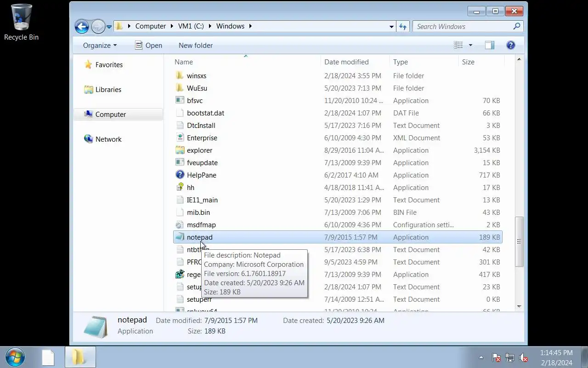Click the Action Center flag tray icon

[x=496, y=357]
